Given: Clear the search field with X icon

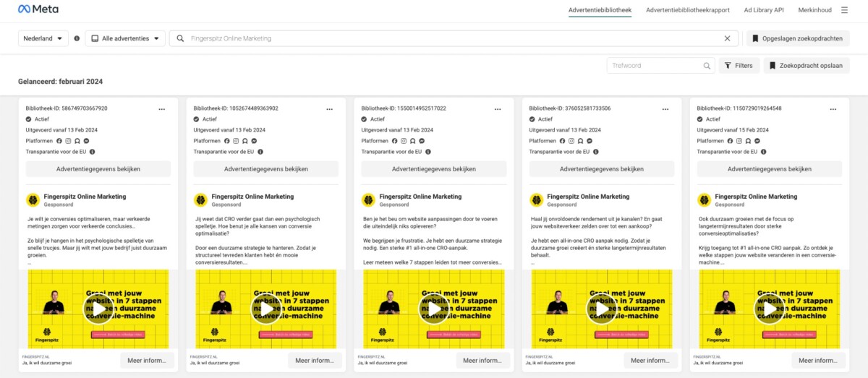Looking at the screenshot, I should pos(727,38).
